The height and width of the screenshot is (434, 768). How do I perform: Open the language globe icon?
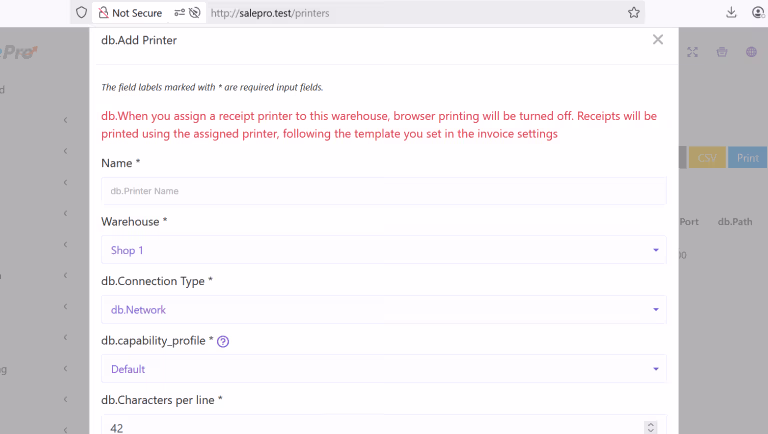point(751,52)
